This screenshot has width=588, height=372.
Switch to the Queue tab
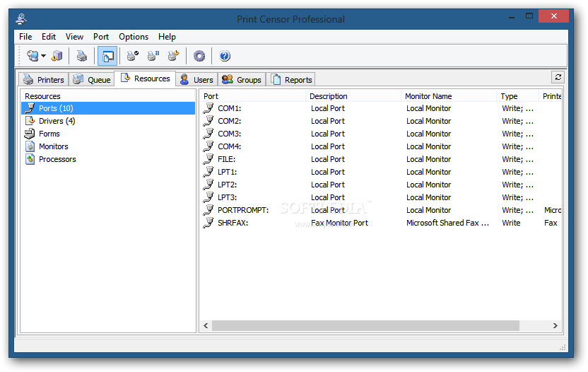click(x=92, y=80)
